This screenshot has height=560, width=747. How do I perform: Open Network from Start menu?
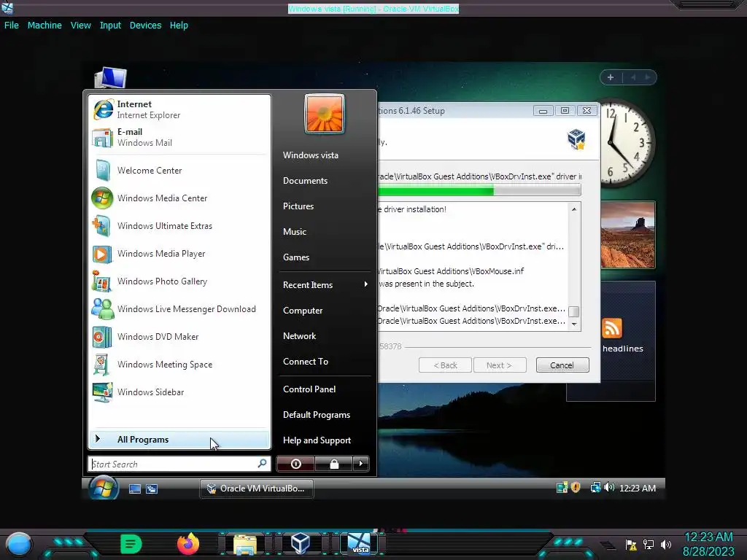(x=299, y=336)
